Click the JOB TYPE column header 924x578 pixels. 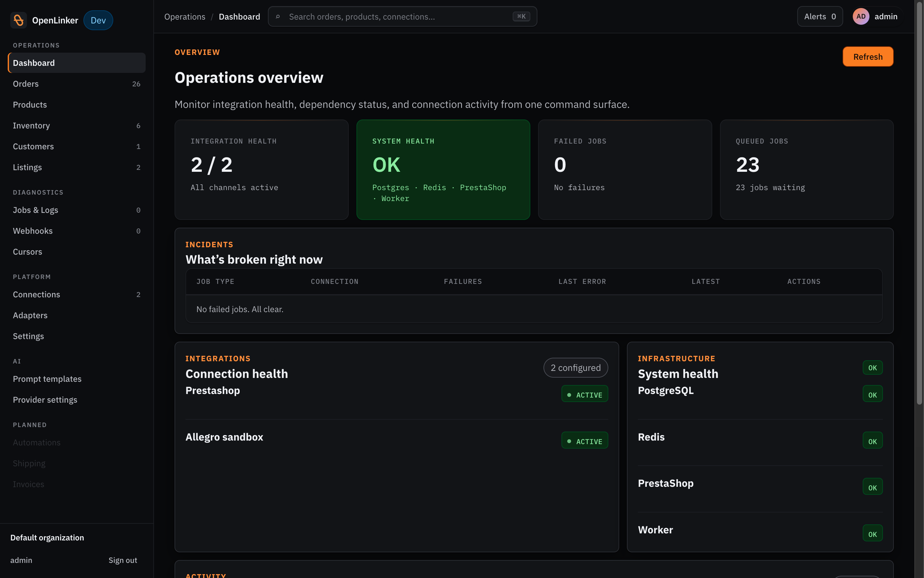[x=215, y=282]
